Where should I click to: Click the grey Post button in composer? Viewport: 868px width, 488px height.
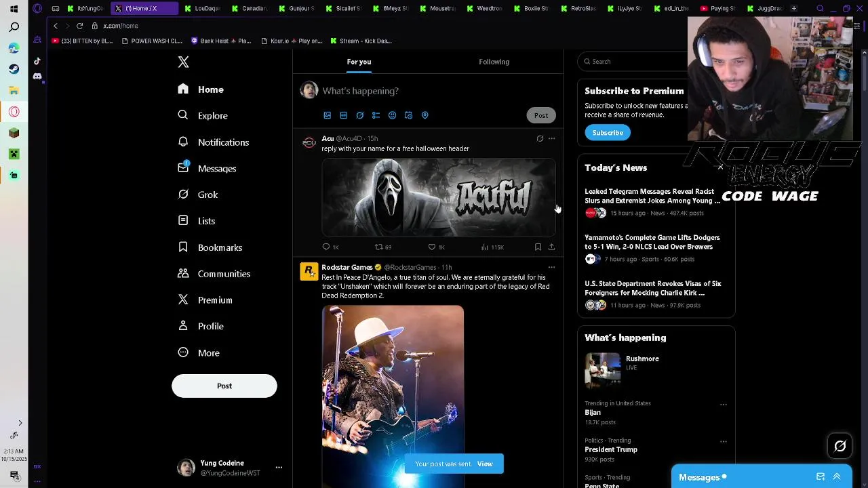click(541, 115)
